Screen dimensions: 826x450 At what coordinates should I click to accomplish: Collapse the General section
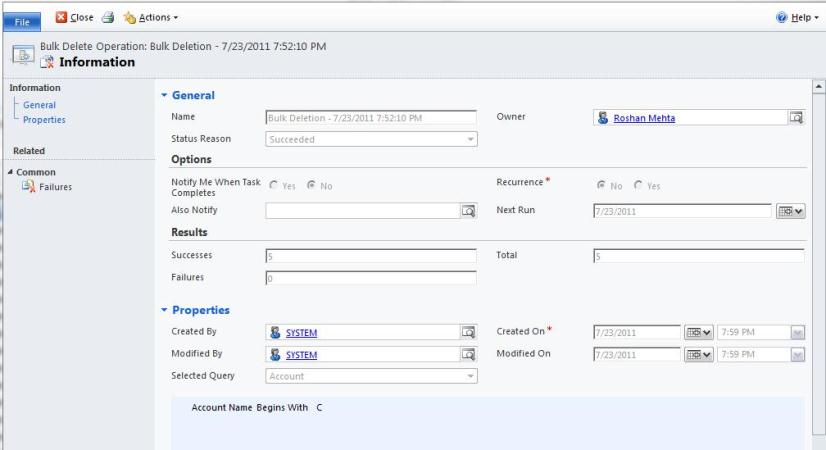pyautogui.click(x=165, y=96)
